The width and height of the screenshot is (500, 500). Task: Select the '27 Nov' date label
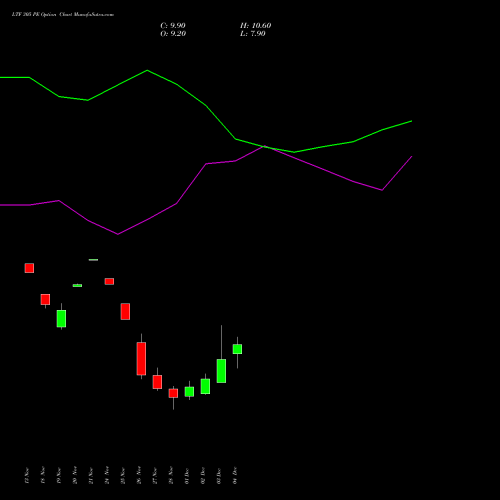[155, 475]
